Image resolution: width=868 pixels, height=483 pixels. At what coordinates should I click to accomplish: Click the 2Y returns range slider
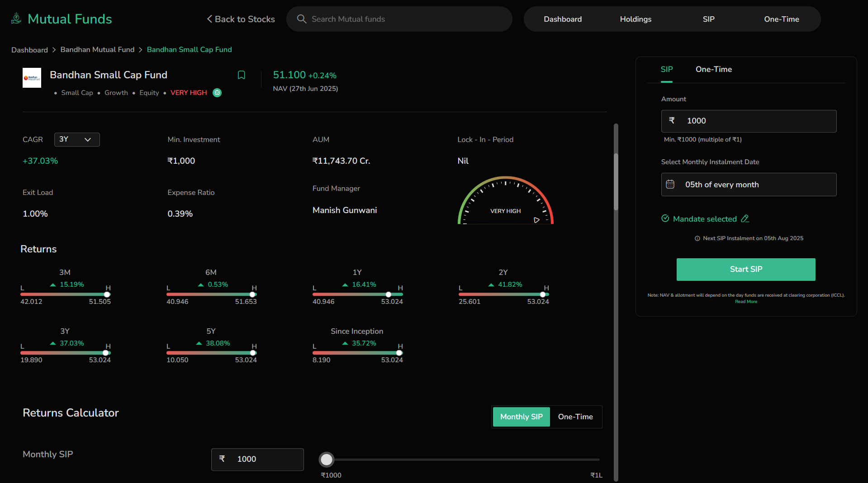(x=503, y=294)
